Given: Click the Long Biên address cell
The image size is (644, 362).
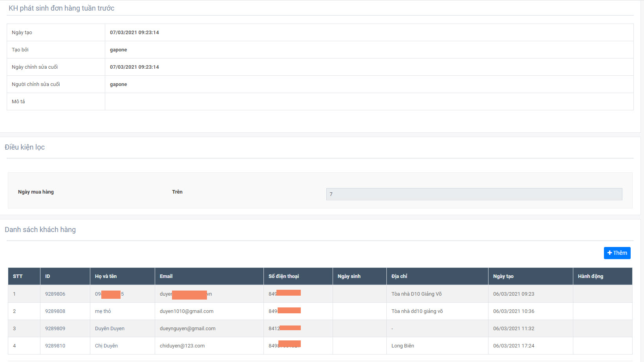Looking at the screenshot, I should click(x=402, y=346).
